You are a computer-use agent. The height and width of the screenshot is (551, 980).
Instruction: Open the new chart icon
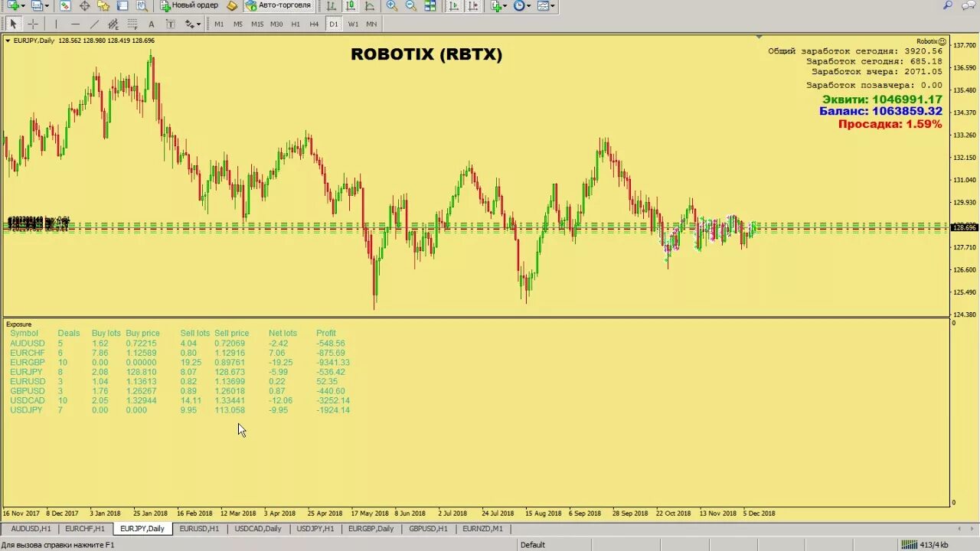(x=13, y=5)
